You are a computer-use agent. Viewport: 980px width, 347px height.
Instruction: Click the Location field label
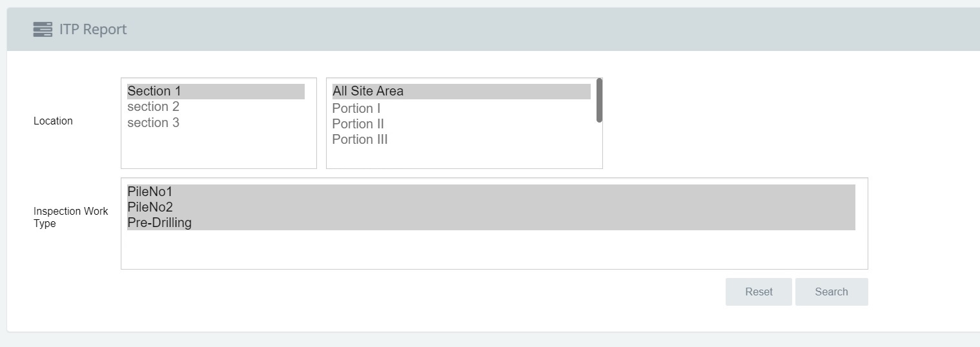[x=53, y=121]
